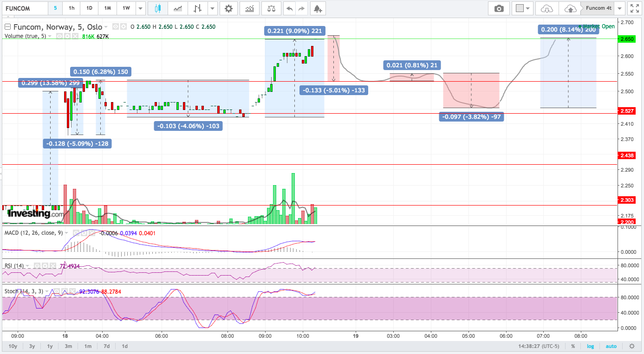The image size is (644, 354).
Task: Take a chart snapshot with camera icon
Action: coord(499,8)
